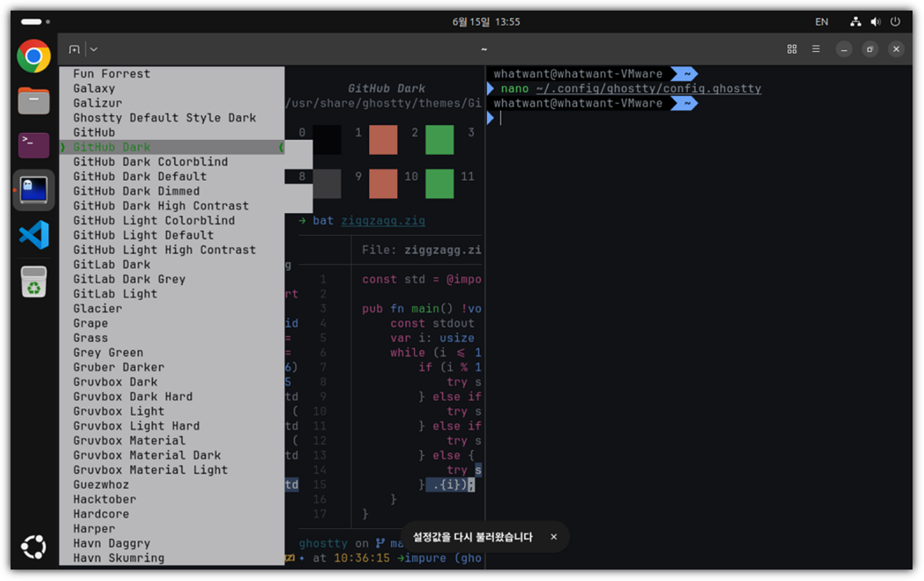Viewport: 924px width, 581px height.
Task: Focus the right pane terminal prompt cursor
Action: (500, 118)
